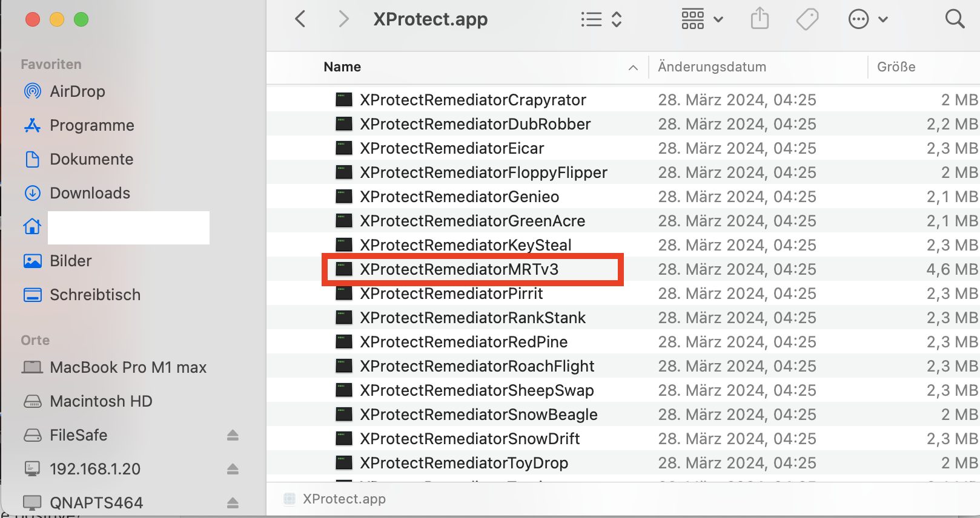Viewport: 980px width, 518px height.
Task: Open Downloads folder in sidebar
Action: coord(90,193)
